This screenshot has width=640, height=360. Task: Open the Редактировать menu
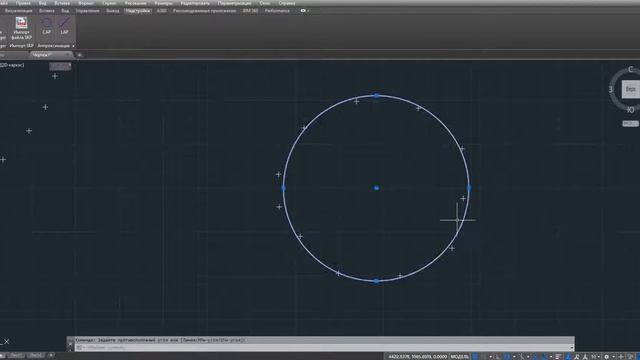coord(195,3)
